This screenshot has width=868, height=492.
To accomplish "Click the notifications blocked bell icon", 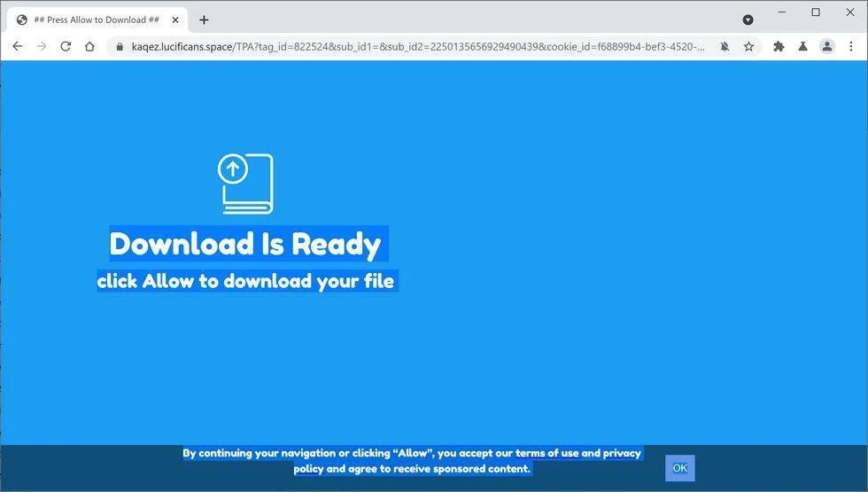I will 725,46.
